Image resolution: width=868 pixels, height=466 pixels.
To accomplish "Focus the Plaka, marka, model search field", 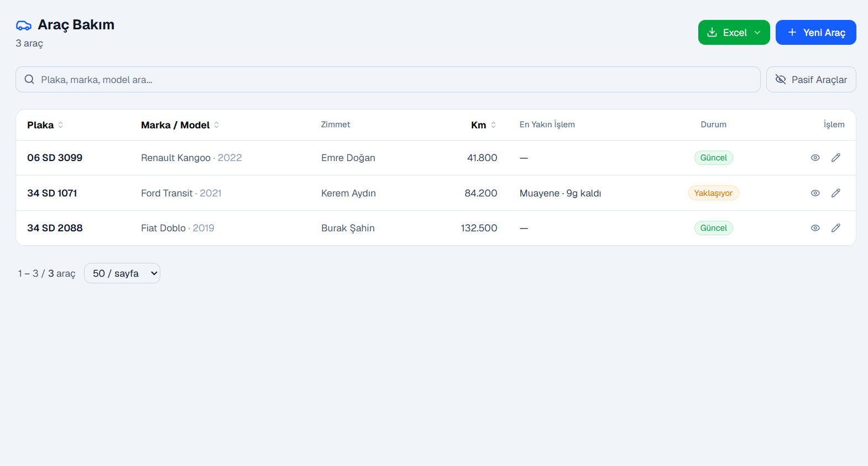I will click(x=388, y=80).
